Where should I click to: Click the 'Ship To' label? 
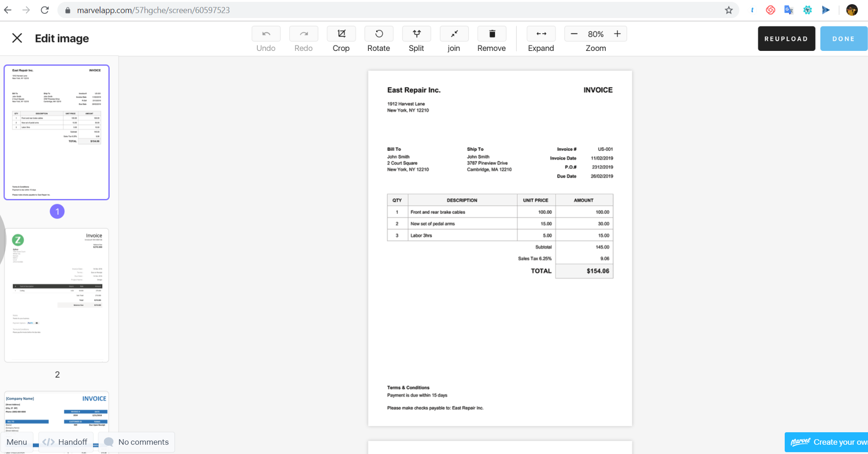475,149
